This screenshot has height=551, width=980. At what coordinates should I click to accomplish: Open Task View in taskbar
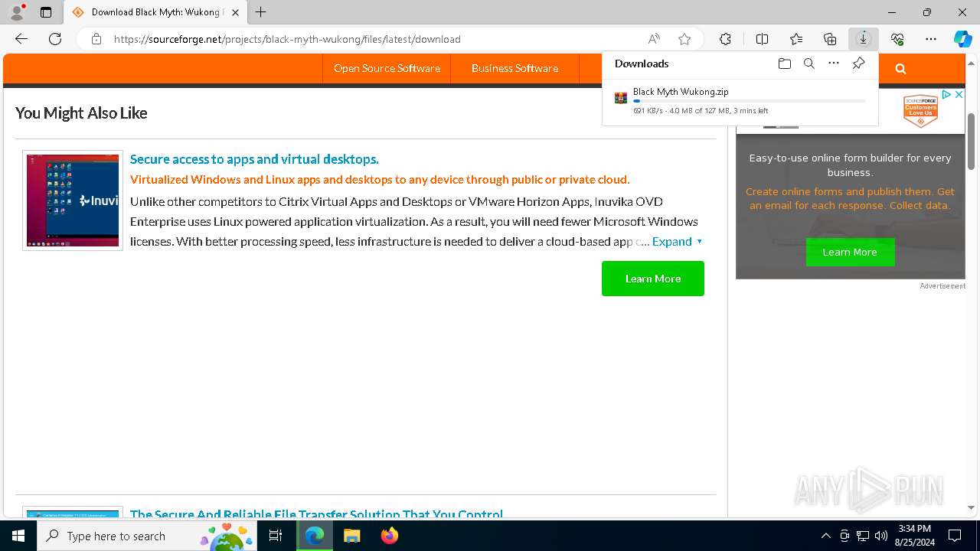point(276,536)
